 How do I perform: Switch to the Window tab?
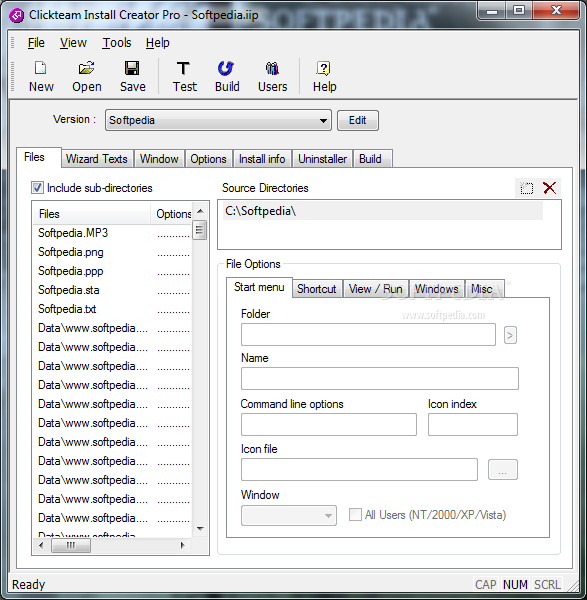point(159,159)
